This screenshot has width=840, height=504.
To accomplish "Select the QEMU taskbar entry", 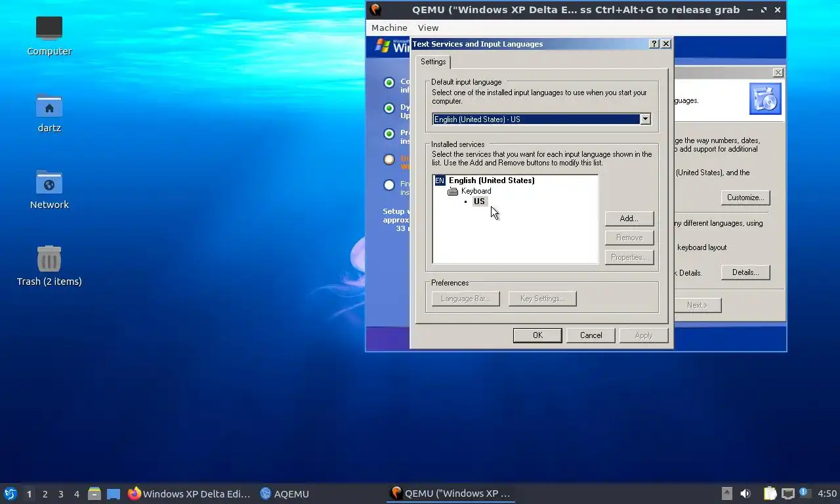I will [x=451, y=493].
